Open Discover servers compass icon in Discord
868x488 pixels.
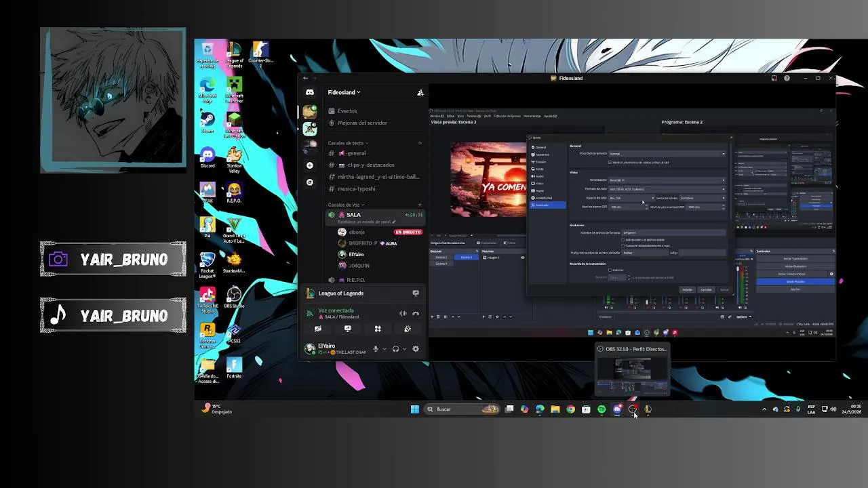pos(310,182)
